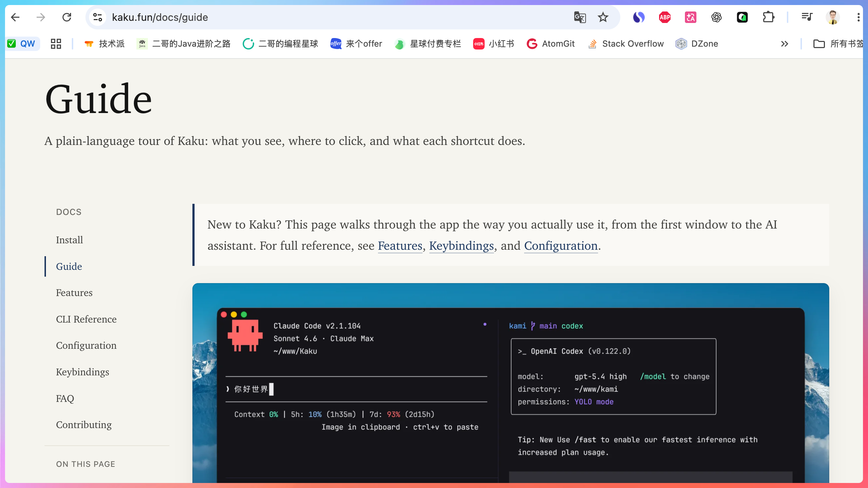Open the AtomGit bookmark
Viewport: 868px width, 488px height.
coord(551,44)
